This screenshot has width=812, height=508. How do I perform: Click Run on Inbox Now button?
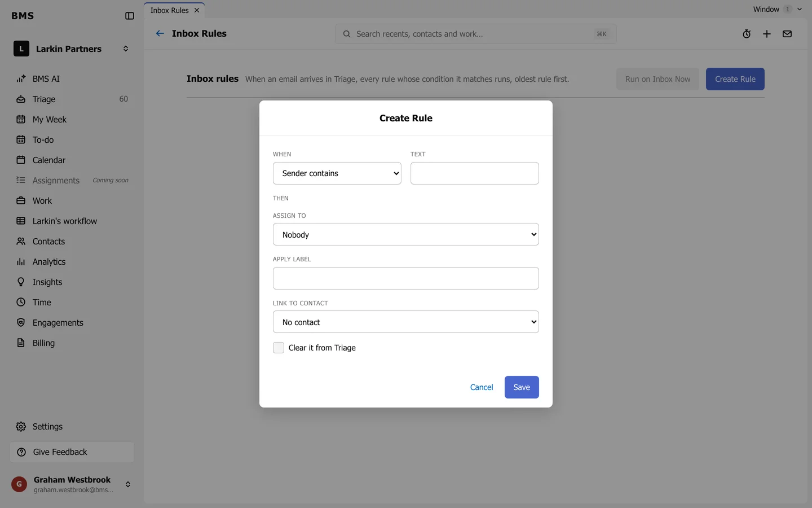[657, 79]
